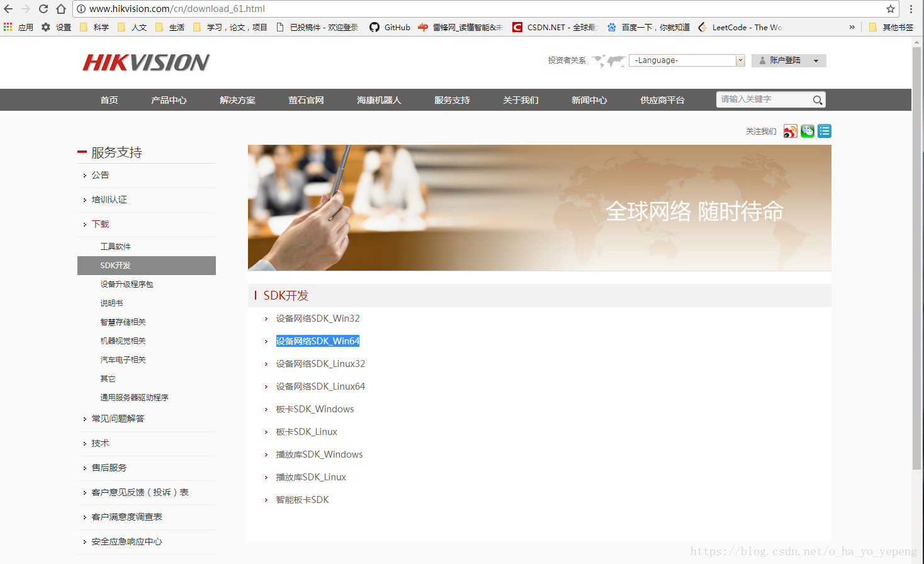Bookmark this page with star icon
This screenshot has width=924, height=564.
pyautogui.click(x=891, y=9)
